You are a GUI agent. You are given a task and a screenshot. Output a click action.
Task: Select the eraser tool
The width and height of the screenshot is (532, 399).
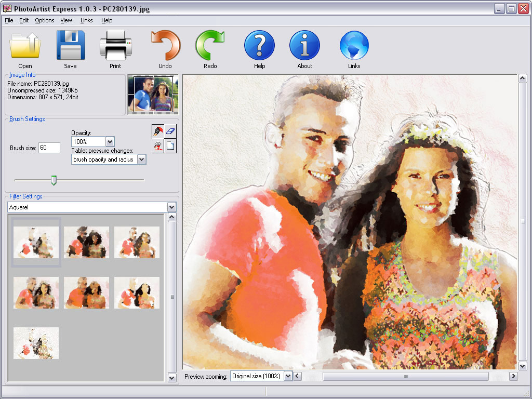tap(170, 131)
